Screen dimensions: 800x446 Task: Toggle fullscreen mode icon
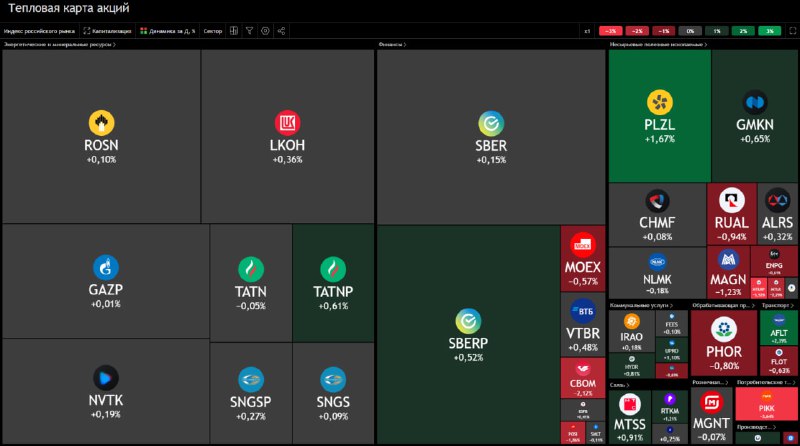(x=793, y=31)
